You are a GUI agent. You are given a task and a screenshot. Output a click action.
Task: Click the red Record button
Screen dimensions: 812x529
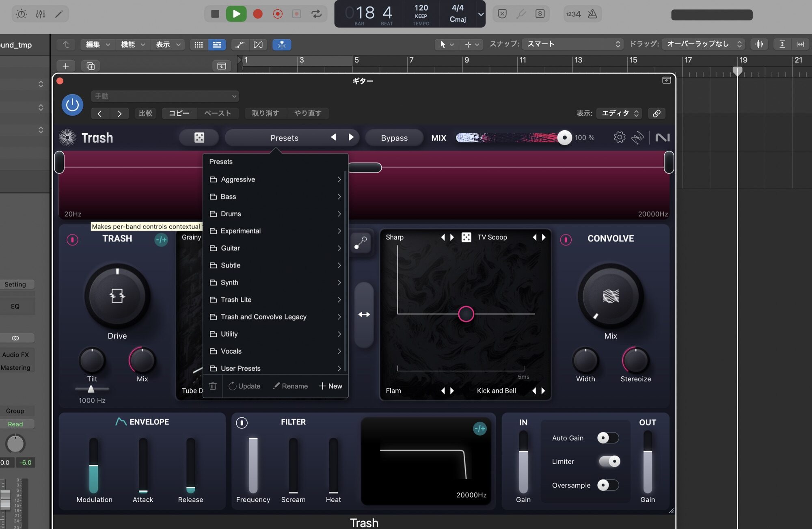tap(257, 14)
